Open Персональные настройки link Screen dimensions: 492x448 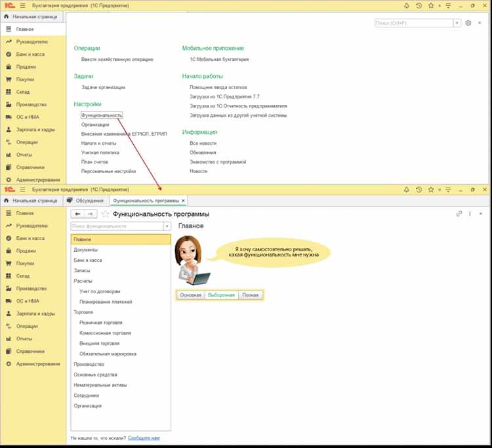pos(108,171)
